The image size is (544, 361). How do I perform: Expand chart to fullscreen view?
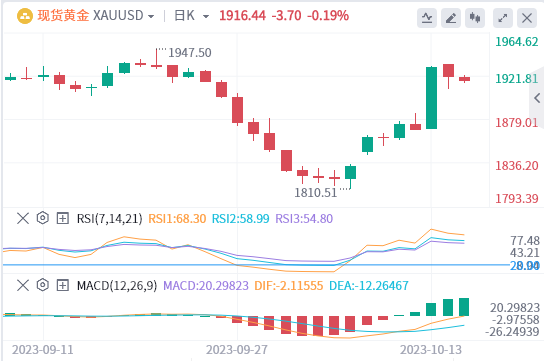(503, 18)
